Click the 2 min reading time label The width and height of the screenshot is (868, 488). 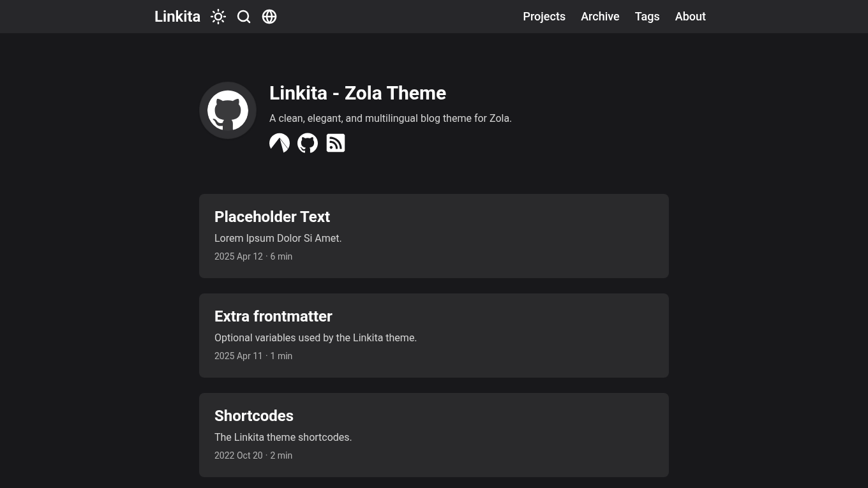[281, 455]
